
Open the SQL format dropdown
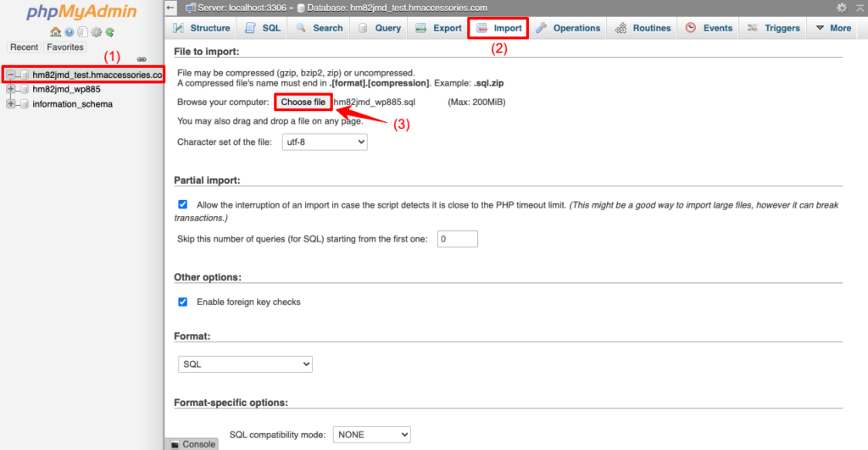(x=245, y=364)
